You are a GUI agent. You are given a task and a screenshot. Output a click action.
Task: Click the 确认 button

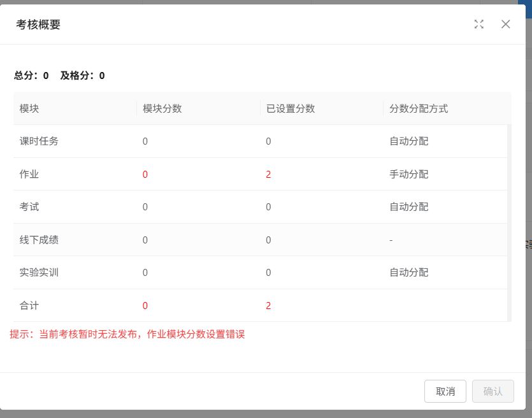click(x=492, y=391)
